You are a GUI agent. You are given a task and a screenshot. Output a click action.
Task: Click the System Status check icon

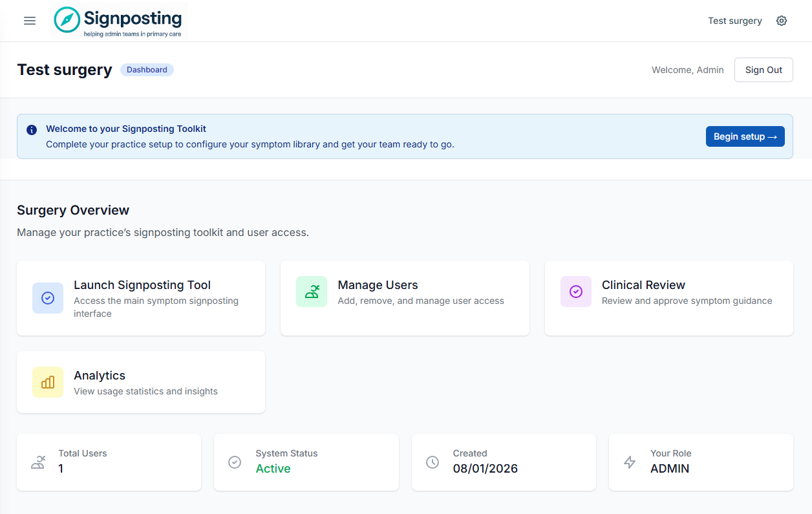pyautogui.click(x=235, y=462)
